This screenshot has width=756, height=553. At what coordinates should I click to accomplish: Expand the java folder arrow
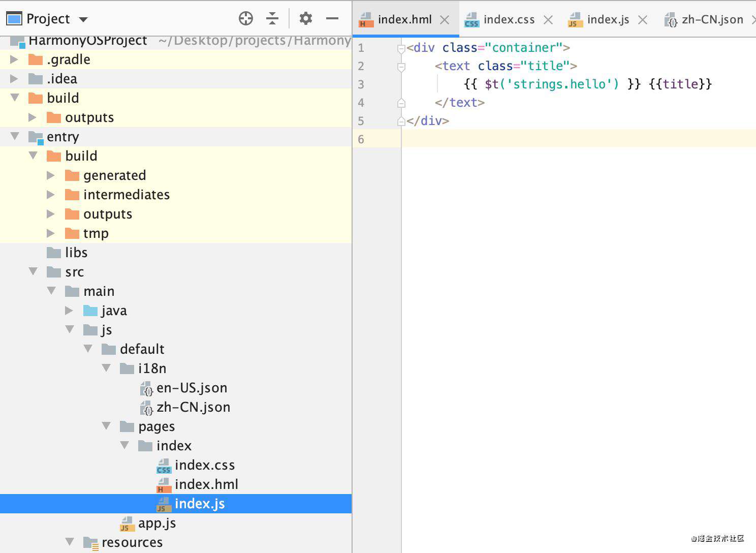pos(69,311)
